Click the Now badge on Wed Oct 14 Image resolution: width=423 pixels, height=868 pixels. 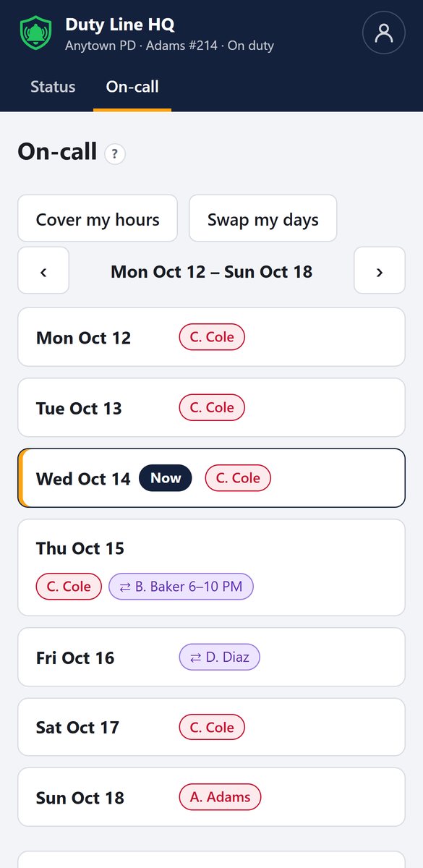166,478
